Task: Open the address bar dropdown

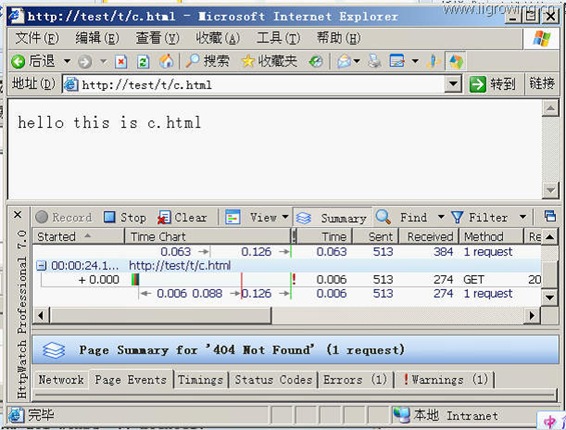Action: [x=453, y=85]
